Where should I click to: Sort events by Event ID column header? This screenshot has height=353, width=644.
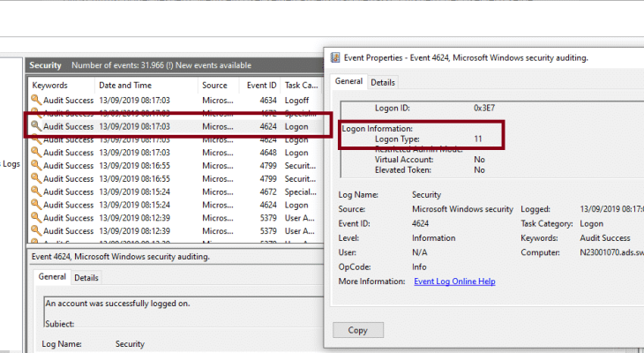coord(260,86)
